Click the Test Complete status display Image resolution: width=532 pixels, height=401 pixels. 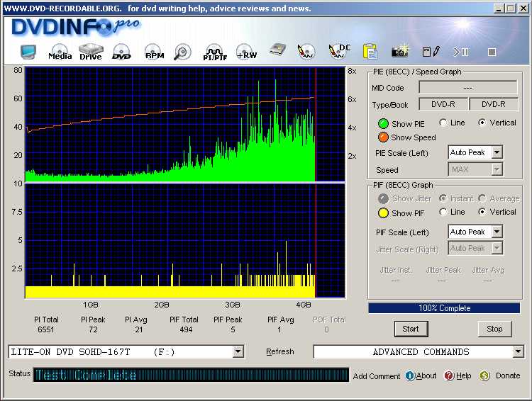[x=191, y=375]
